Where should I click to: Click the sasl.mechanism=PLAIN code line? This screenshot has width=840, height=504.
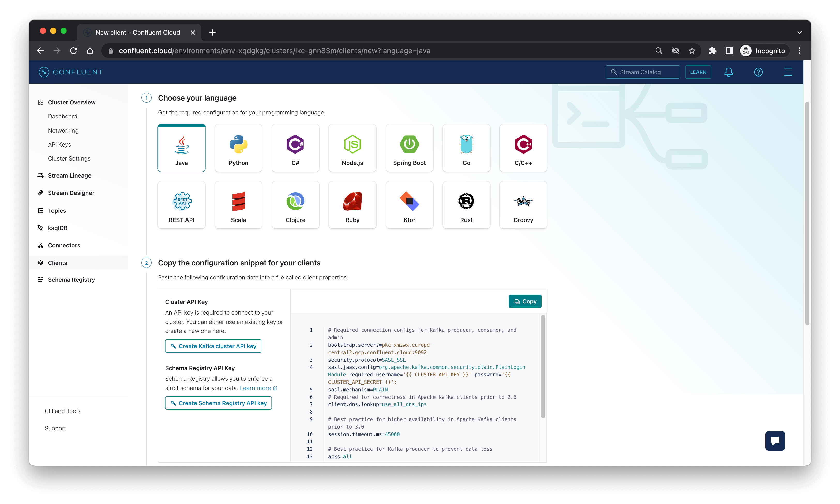pyautogui.click(x=358, y=390)
